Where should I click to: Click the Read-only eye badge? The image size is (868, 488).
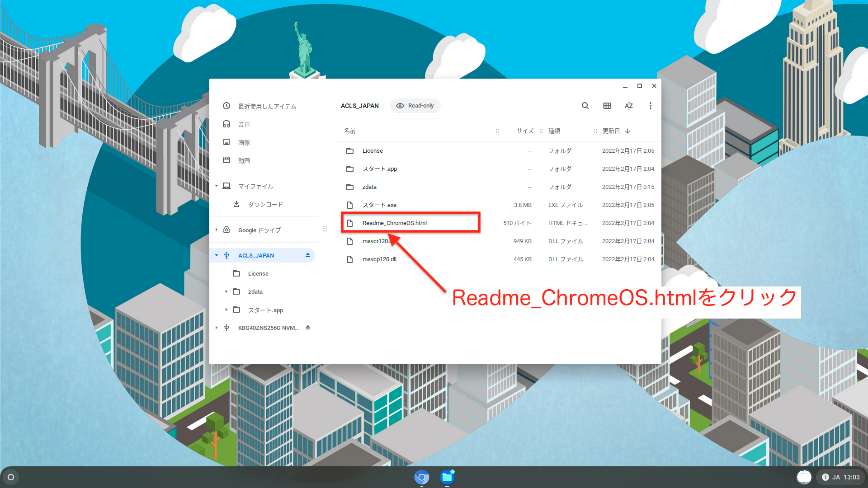(415, 106)
